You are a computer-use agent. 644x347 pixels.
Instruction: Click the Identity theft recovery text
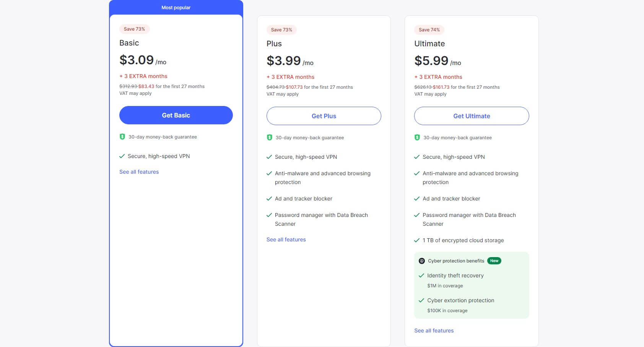455,275
